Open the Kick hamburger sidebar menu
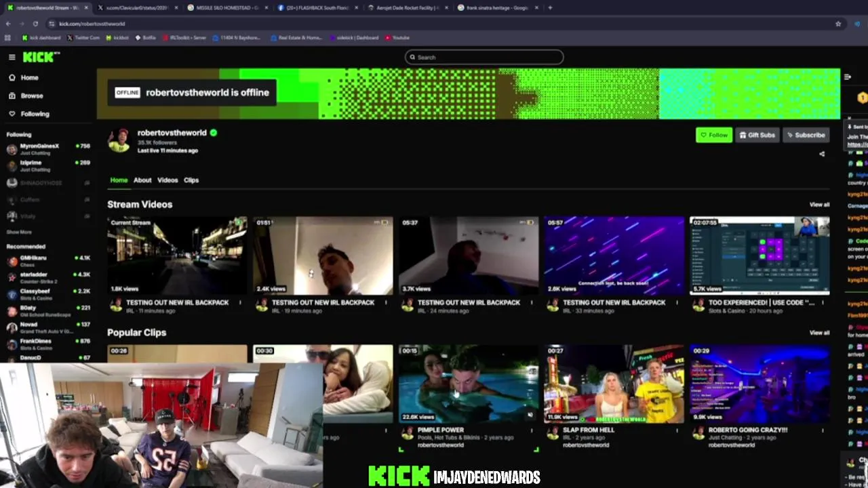 point(12,58)
